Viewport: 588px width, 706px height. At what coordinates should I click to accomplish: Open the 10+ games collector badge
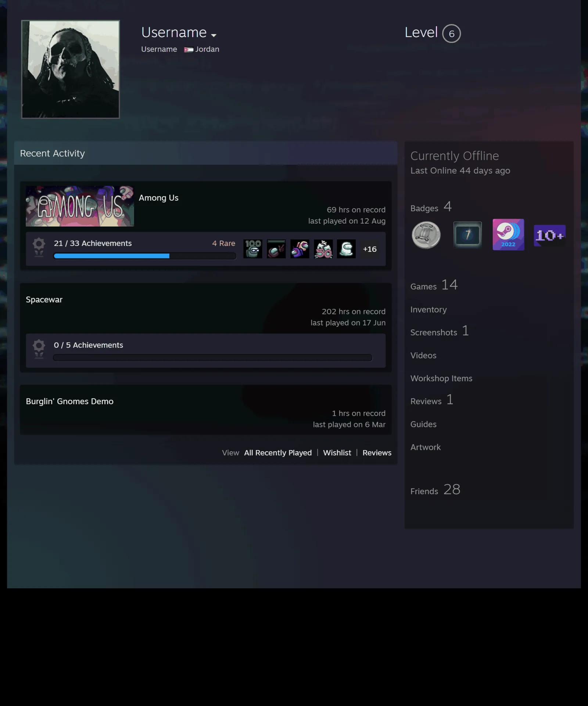(549, 235)
